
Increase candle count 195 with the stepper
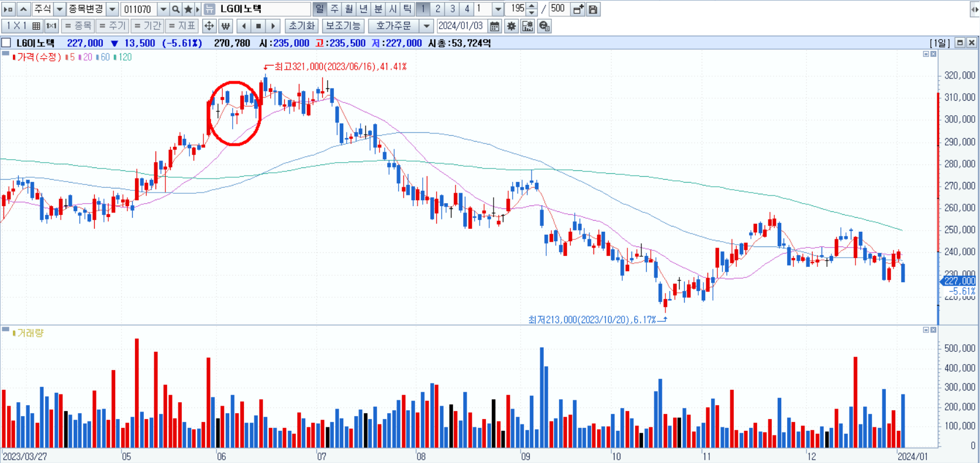531,6
